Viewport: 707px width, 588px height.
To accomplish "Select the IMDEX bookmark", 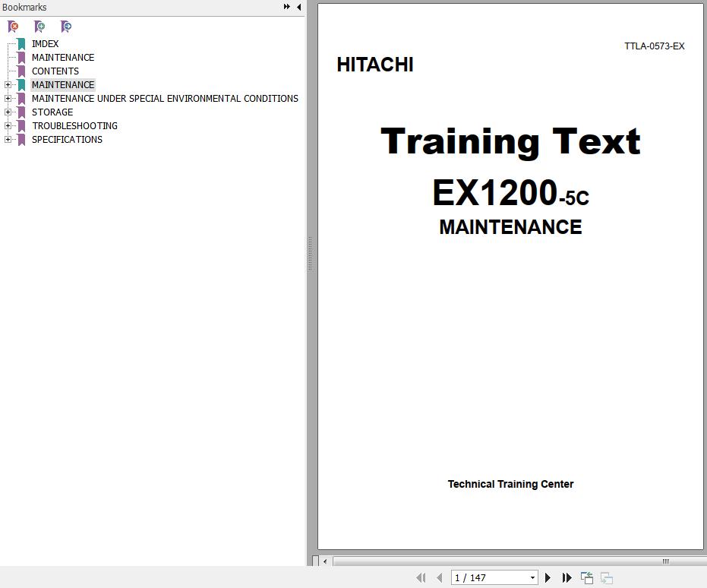I will pyautogui.click(x=45, y=44).
